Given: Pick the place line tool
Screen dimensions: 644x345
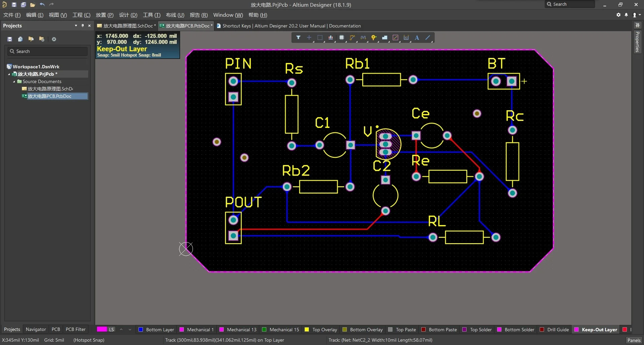Looking at the screenshot, I should coord(428,38).
